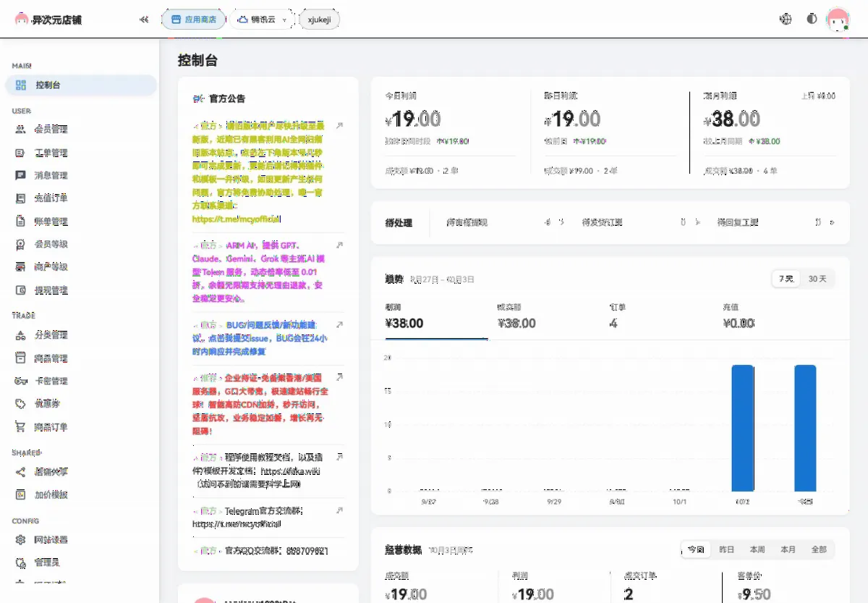Viewport: 868px width, 603px height.
Task: Click the 官方公告 panel heading
Action: [219, 98]
